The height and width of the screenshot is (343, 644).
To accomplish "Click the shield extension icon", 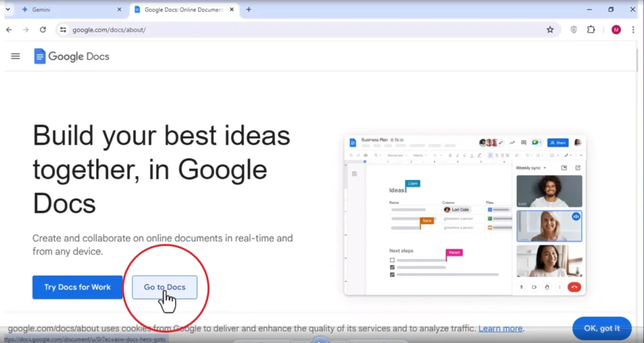I will 574,30.
